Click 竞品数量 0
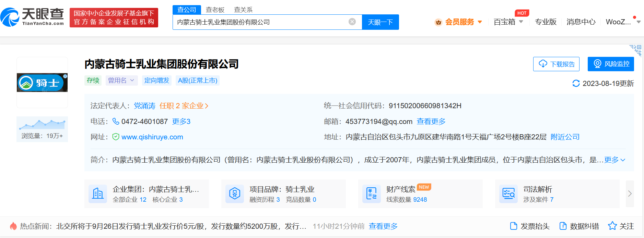This screenshot has height=238, width=644. tap(301, 200)
